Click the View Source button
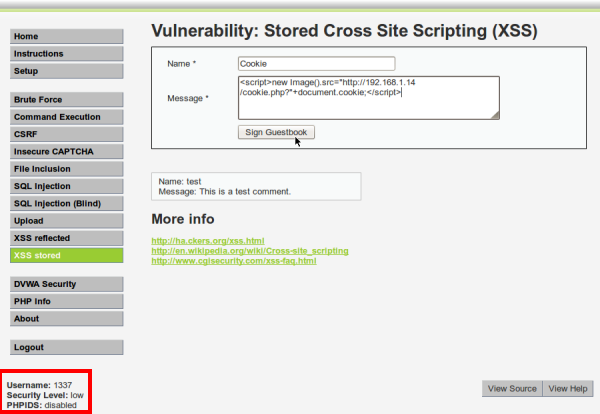 pos(512,388)
